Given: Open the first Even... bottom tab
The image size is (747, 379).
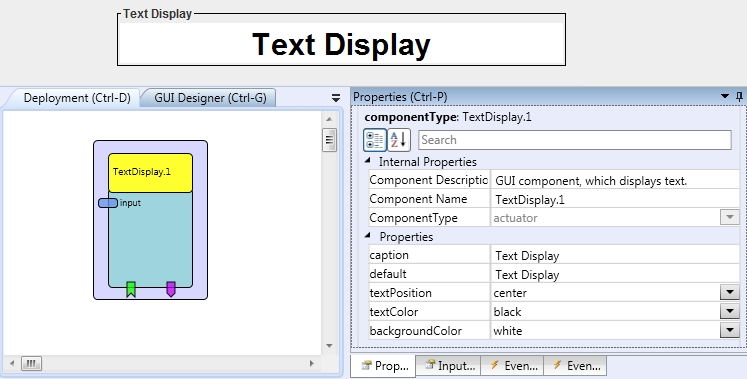Looking at the screenshot, I should [x=512, y=366].
